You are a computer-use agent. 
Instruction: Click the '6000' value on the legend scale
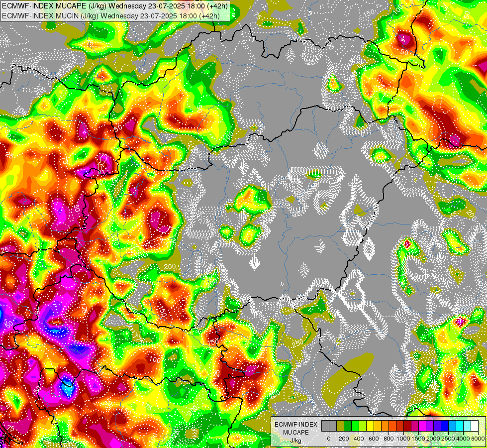coord(479,439)
